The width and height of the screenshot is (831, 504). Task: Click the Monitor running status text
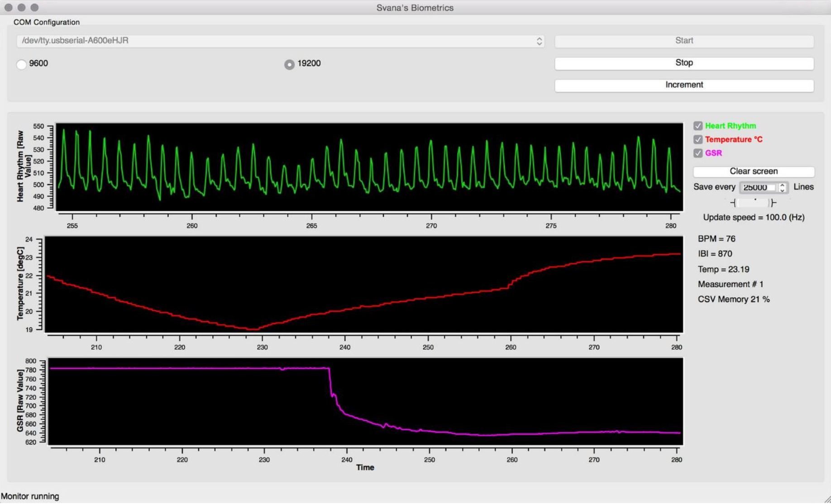(30, 496)
